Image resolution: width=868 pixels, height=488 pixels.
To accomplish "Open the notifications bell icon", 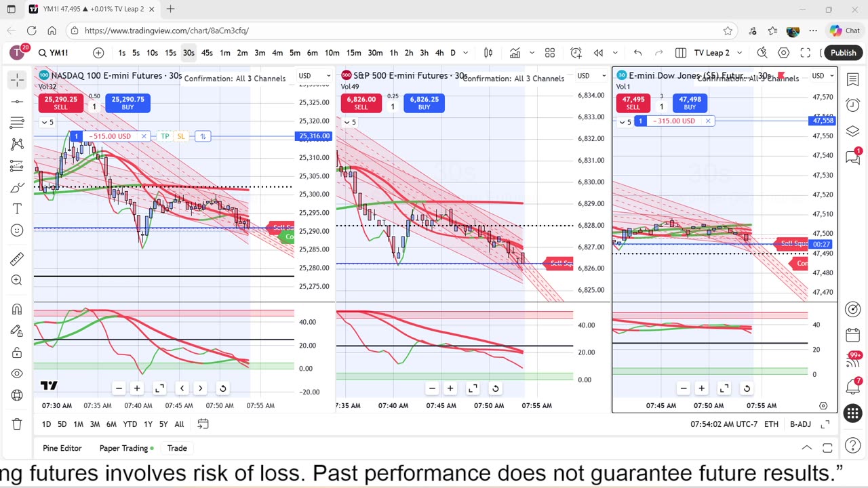I will pyautogui.click(x=853, y=387).
